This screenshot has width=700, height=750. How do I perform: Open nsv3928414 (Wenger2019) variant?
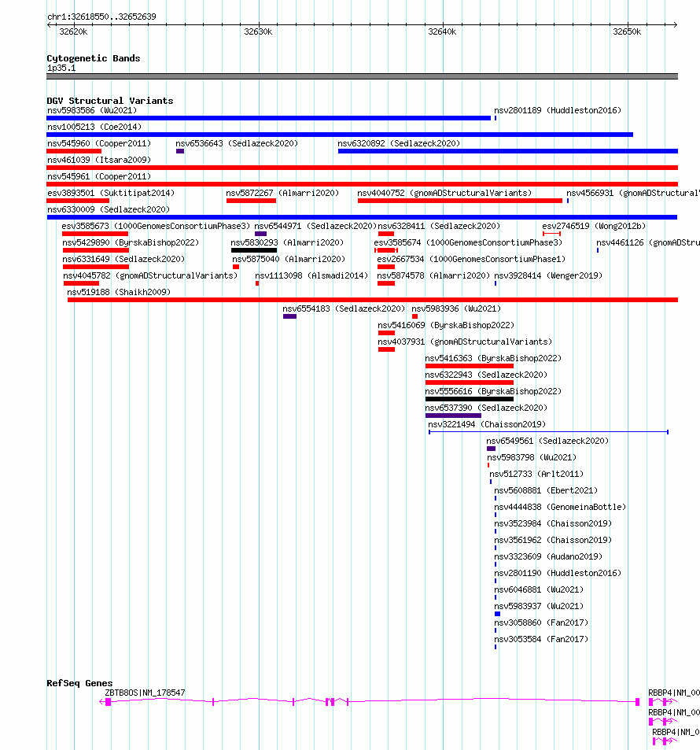point(548,276)
